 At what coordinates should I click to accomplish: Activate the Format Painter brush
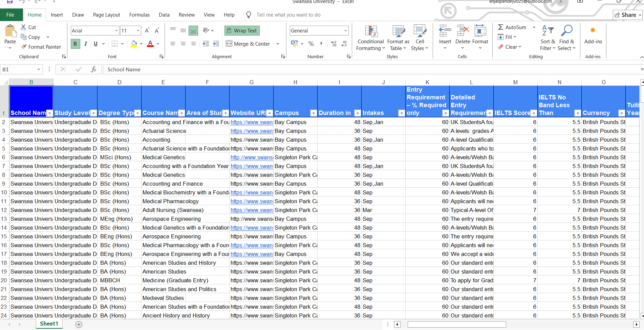click(24, 47)
